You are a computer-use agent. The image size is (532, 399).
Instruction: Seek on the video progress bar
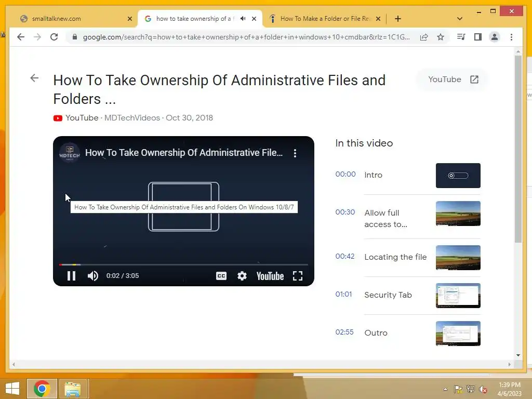point(183,264)
